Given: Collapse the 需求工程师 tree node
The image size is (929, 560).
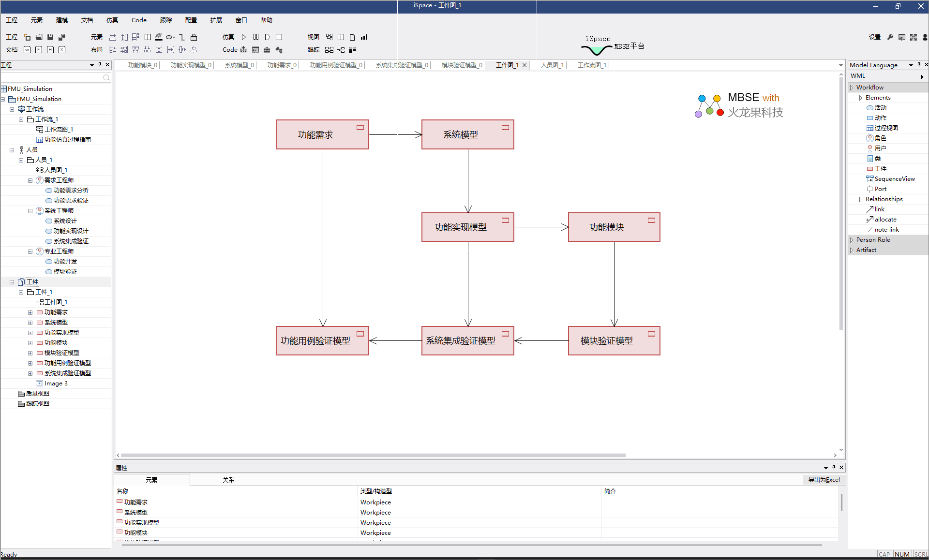Looking at the screenshot, I should 30,180.
